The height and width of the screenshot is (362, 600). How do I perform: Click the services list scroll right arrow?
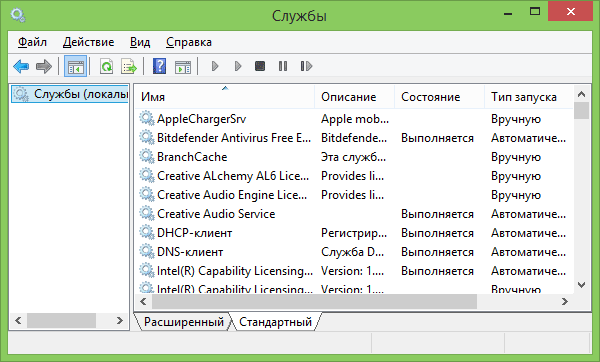point(565,302)
